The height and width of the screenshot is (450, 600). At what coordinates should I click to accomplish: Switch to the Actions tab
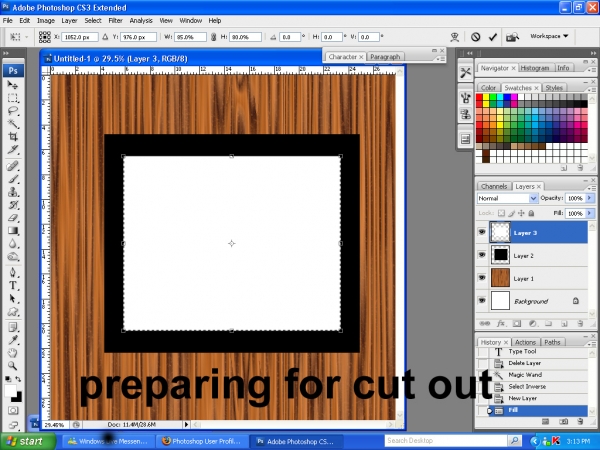click(x=525, y=342)
